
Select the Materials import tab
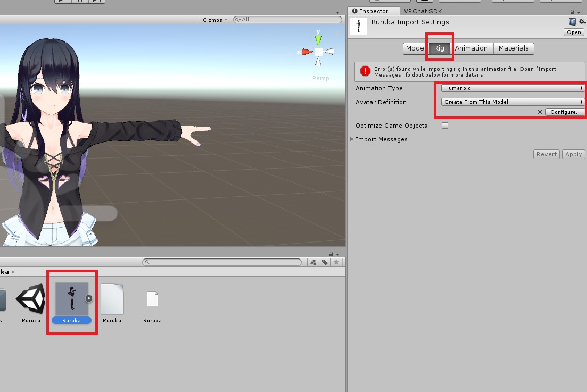514,48
